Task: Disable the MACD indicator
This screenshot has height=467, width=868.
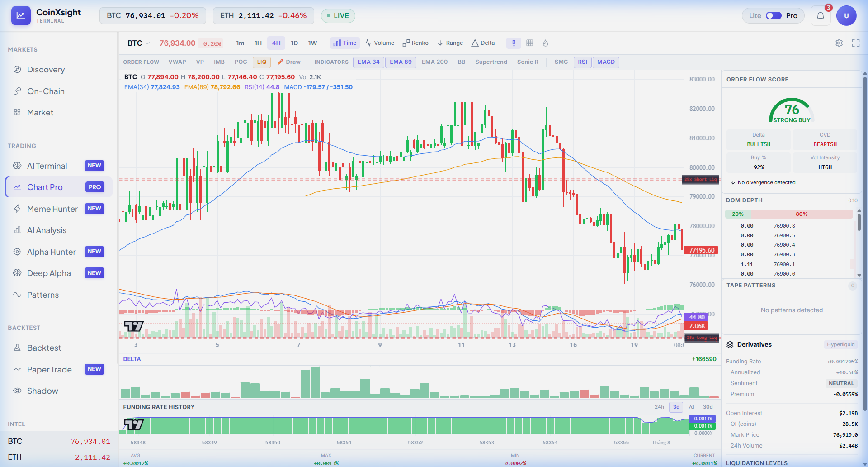Action: pos(606,62)
